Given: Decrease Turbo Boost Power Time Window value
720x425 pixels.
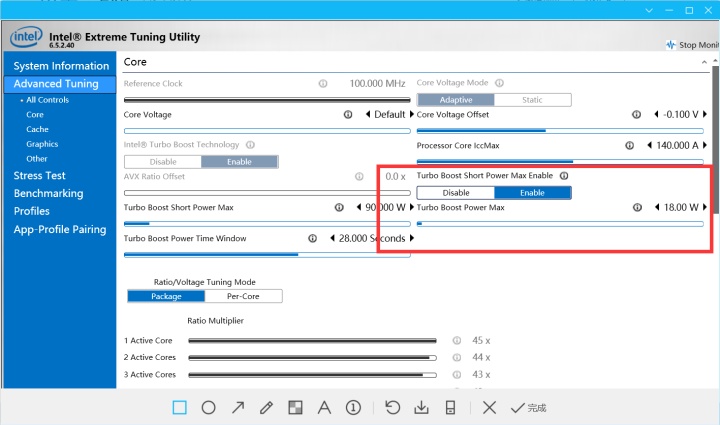Looking at the screenshot, I should pyautogui.click(x=332, y=238).
